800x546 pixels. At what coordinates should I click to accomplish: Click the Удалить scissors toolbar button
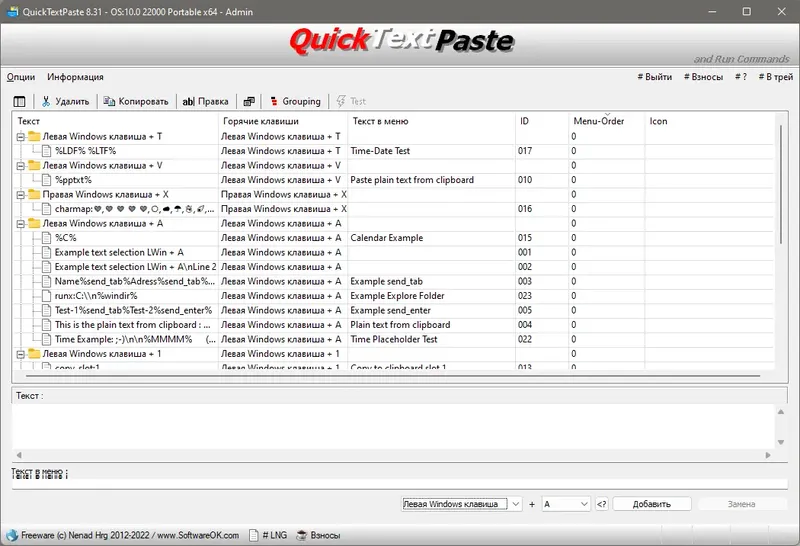point(65,102)
